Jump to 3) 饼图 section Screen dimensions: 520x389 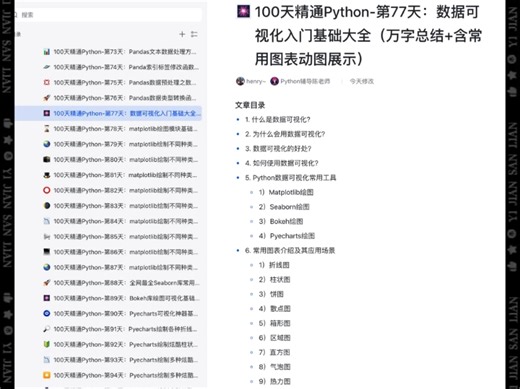coord(271,294)
